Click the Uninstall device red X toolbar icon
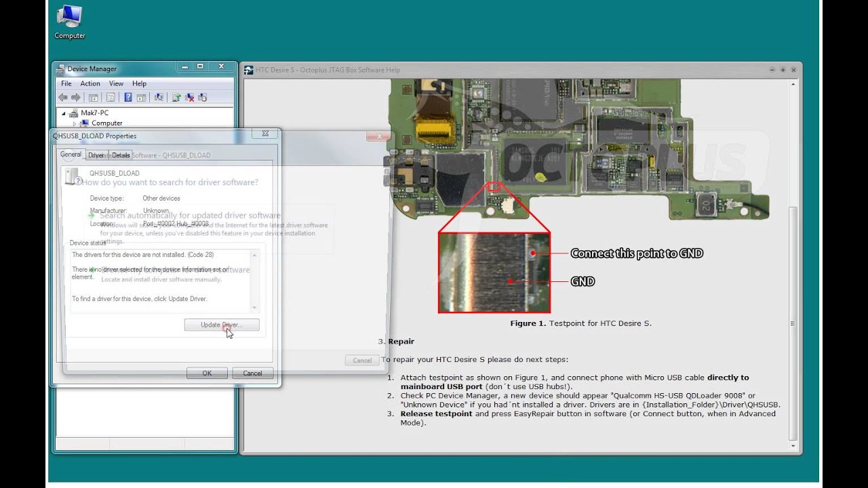The image size is (868, 488). coord(189,98)
